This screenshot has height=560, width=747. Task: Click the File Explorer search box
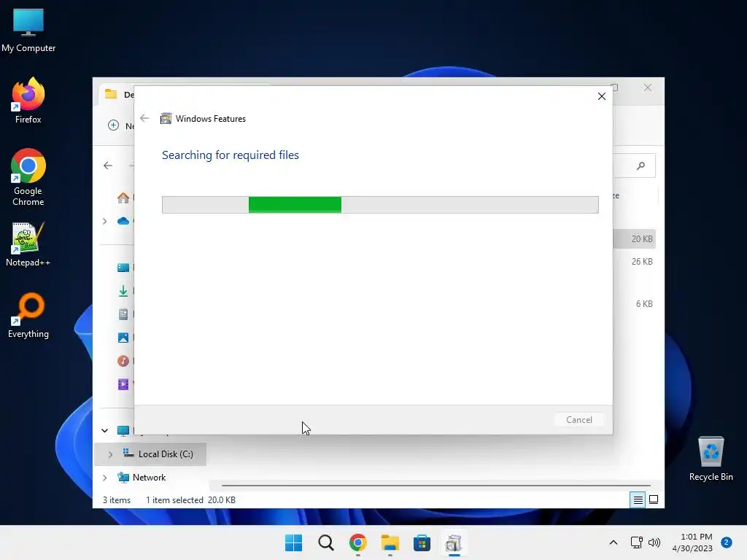point(634,166)
